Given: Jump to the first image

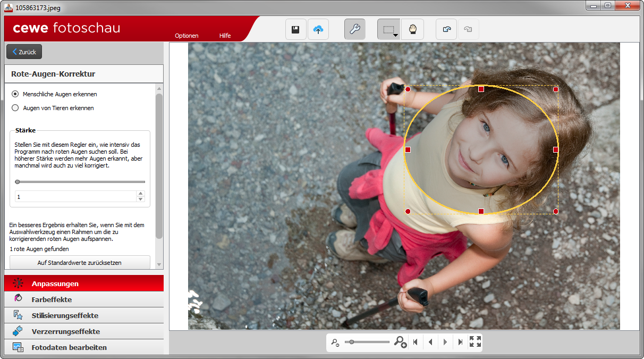Looking at the screenshot, I should pos(416,342).
